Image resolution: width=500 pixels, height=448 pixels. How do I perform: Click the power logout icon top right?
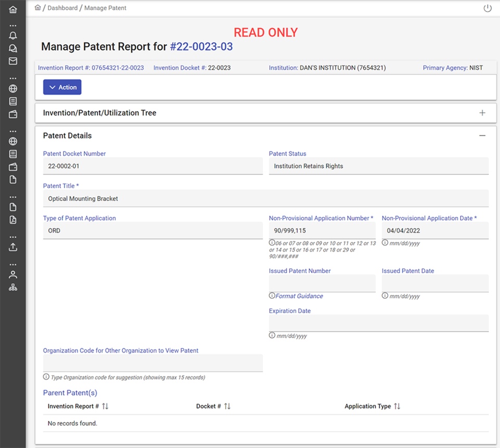click(487, 8)
